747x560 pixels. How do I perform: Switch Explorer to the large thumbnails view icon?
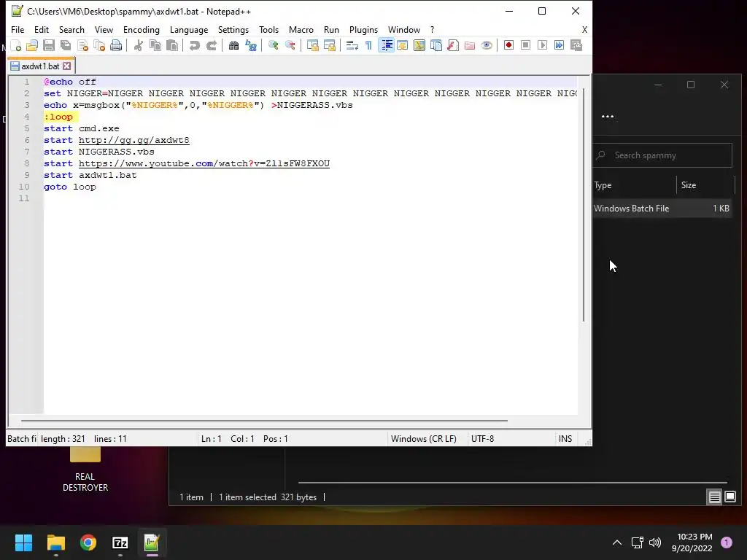tap(730, 497)
